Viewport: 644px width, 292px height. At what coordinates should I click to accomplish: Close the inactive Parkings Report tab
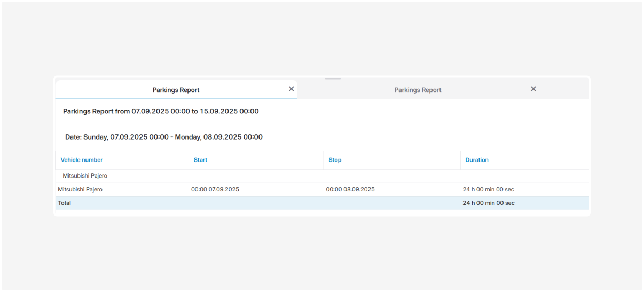(x=533, y=89)
